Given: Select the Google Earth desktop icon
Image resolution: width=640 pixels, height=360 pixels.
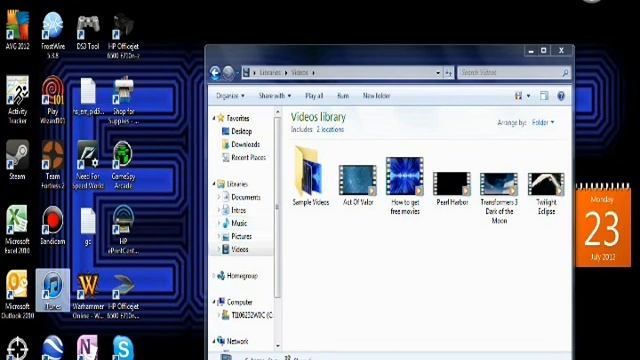Looking at the screenshot, I should coord(53,348).
